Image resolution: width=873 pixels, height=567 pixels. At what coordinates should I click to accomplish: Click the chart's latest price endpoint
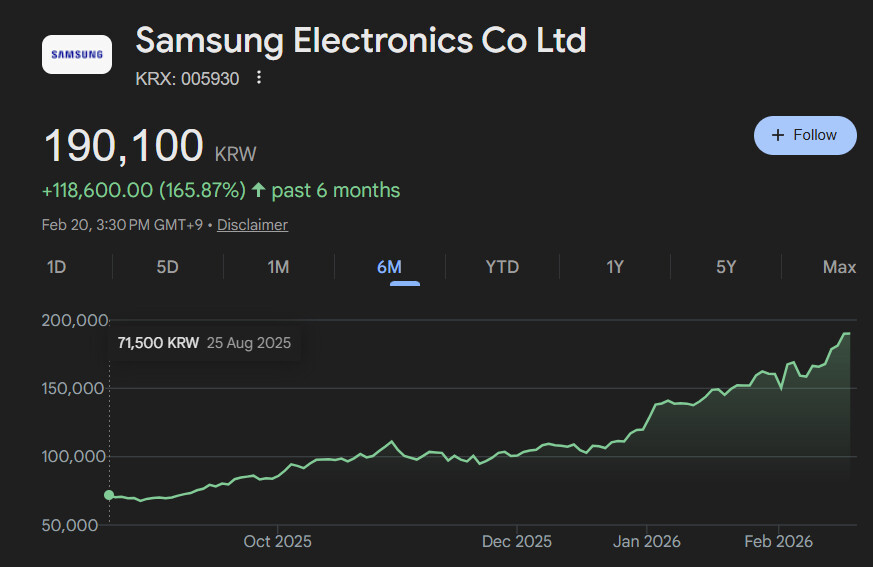pyautogui.click(x=848, y=334)
